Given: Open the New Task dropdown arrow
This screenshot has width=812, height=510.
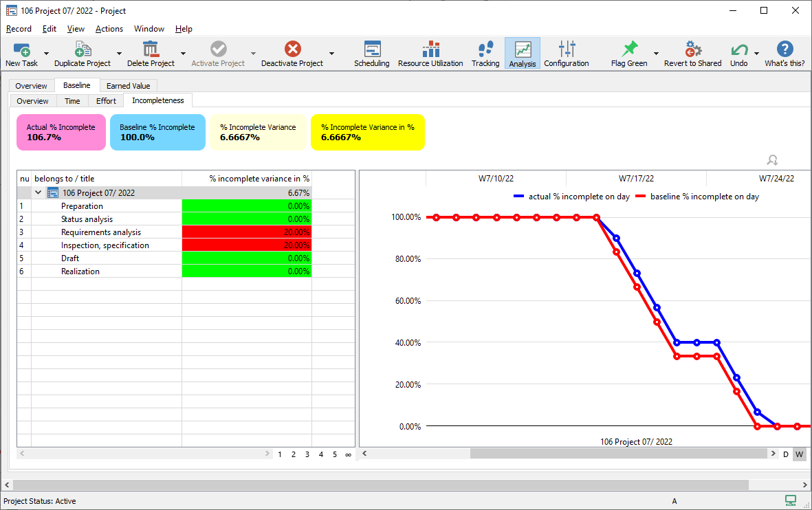Looking at the screenshot, I should coord(46,54).
